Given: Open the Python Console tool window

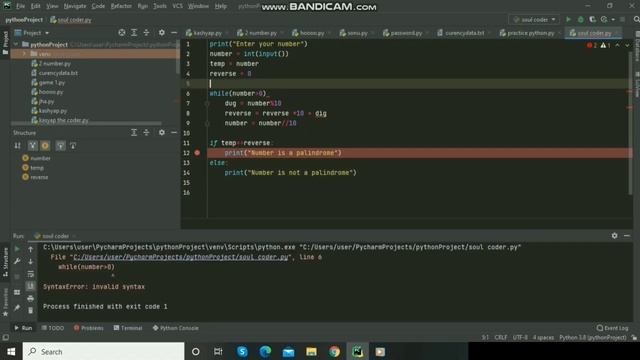Looking at the screenshot, I should 176,328.
